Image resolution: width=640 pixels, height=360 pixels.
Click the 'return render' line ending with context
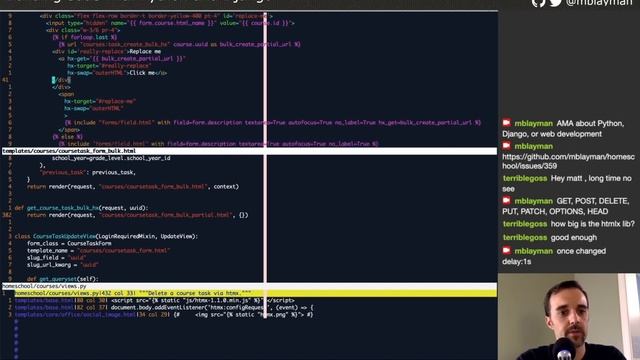[133, 187]
